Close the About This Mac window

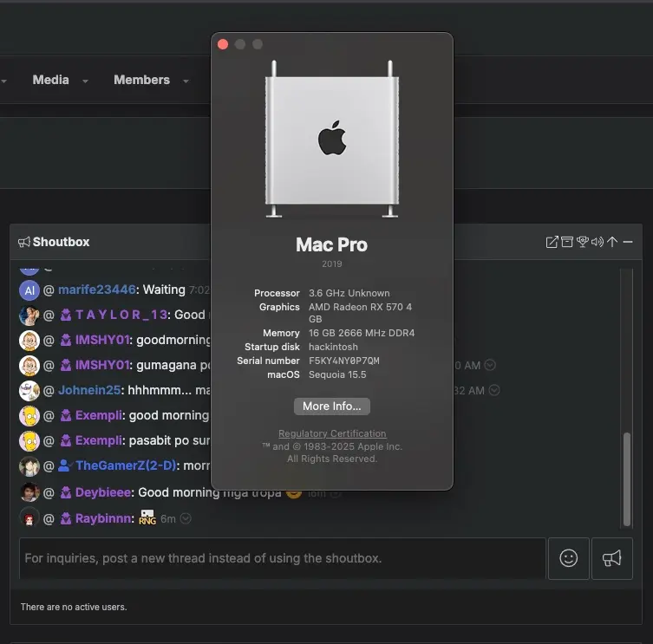(x=223, y=44)
